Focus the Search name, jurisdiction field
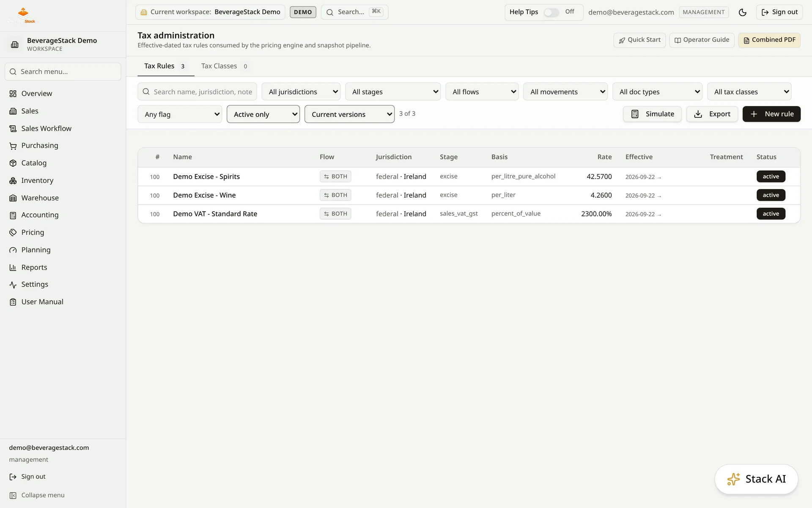 click(x=198, y=92)
